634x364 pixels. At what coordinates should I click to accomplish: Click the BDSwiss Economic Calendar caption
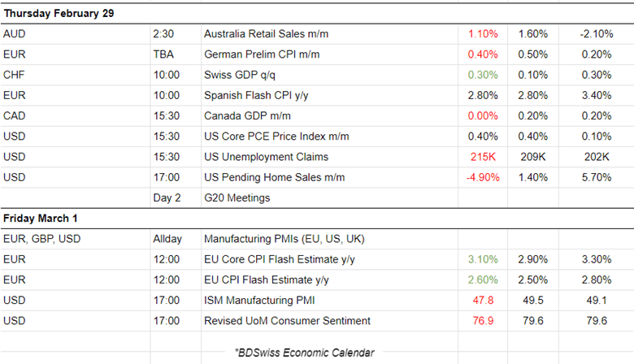(304, 352)
